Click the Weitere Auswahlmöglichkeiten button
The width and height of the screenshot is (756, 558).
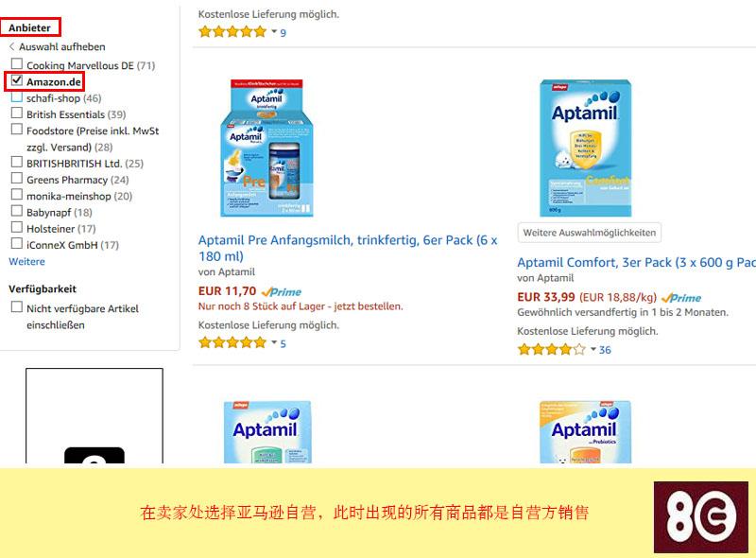click(x=589, y=233)
